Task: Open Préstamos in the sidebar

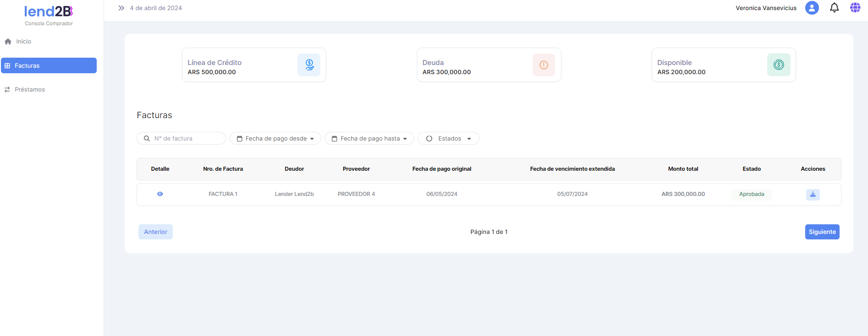Action: tap(29, 90)
